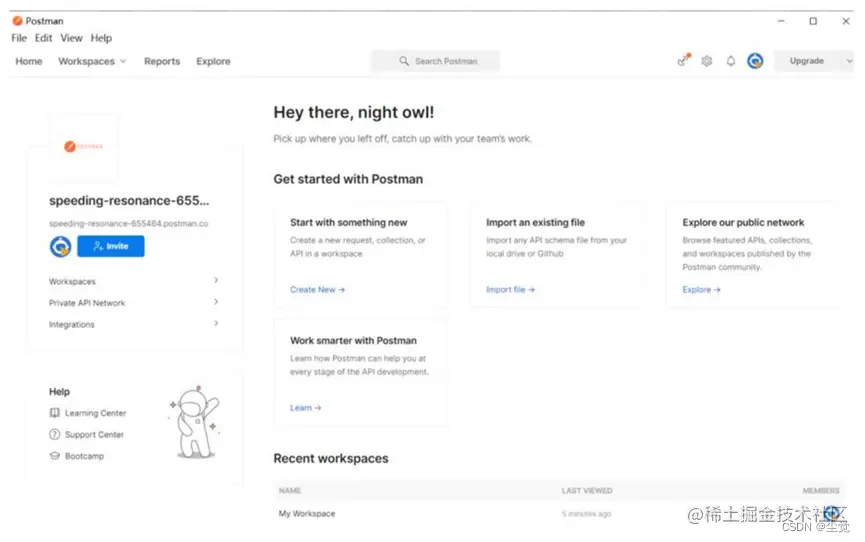
Task: Open the sync/satellite status icon
Action: click(684, 60)
